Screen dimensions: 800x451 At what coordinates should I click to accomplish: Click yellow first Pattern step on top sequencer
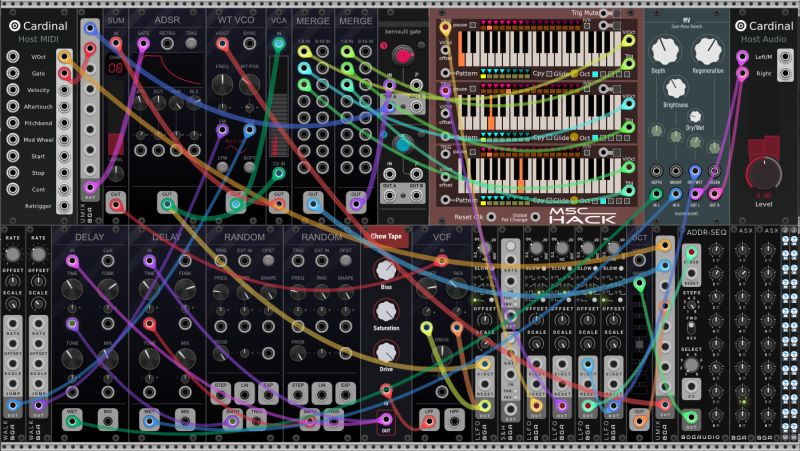pyautogui.click(x=484, y=76)
